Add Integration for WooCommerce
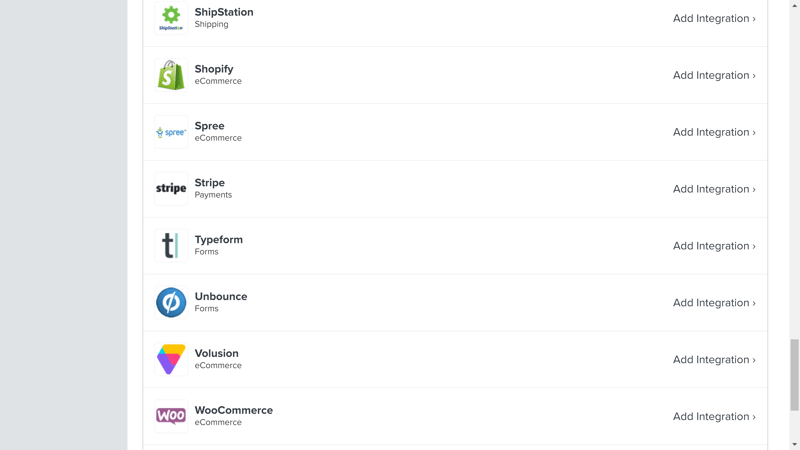 (x=713, y=417)
